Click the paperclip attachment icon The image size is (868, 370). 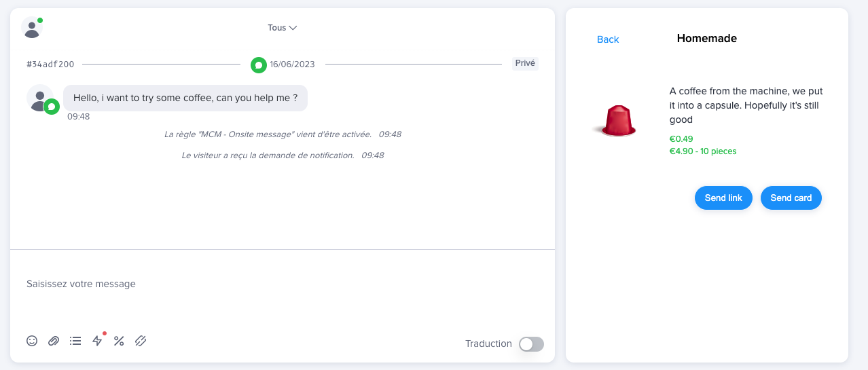click(54, 341)
